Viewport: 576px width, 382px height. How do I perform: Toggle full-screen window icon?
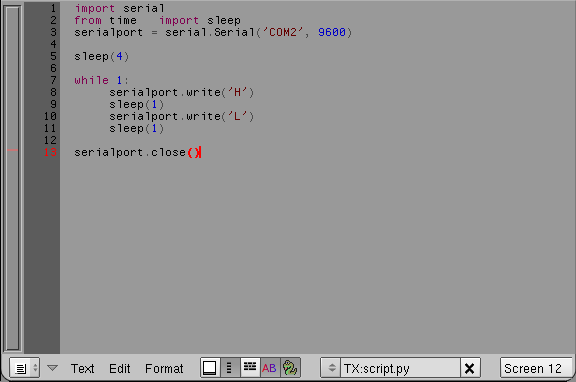tap(210, 368)
